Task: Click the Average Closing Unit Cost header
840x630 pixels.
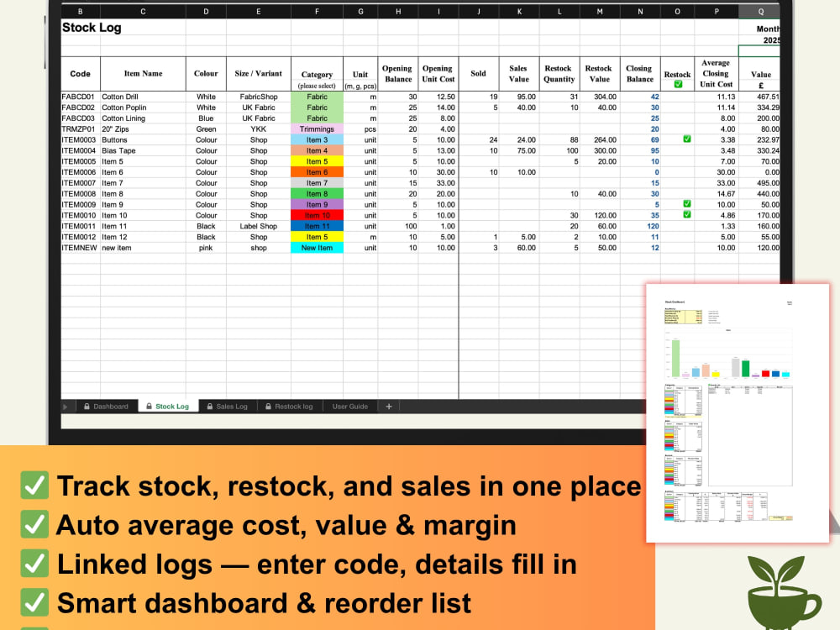Action: 717,74
